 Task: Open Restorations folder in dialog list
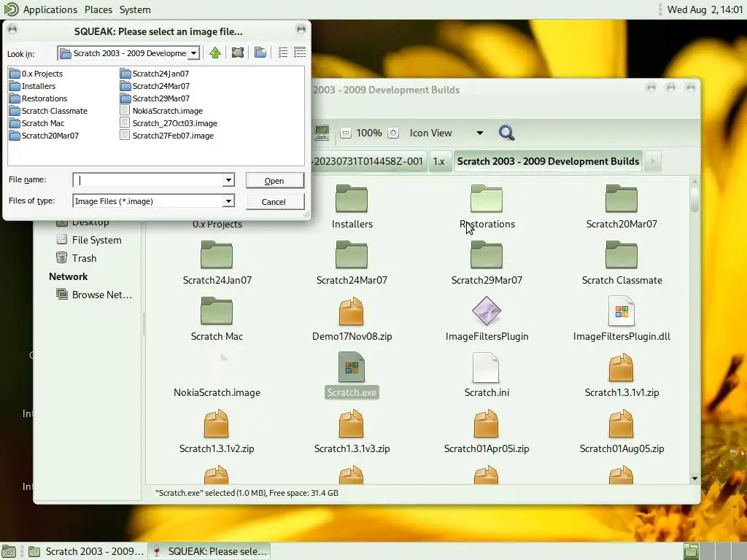tap(39, 98)
